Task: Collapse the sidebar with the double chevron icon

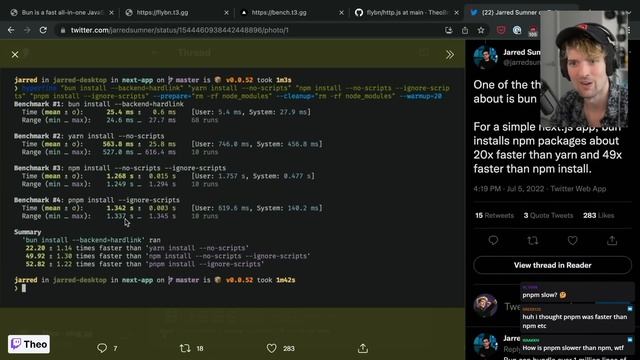Action: (450, 55)
